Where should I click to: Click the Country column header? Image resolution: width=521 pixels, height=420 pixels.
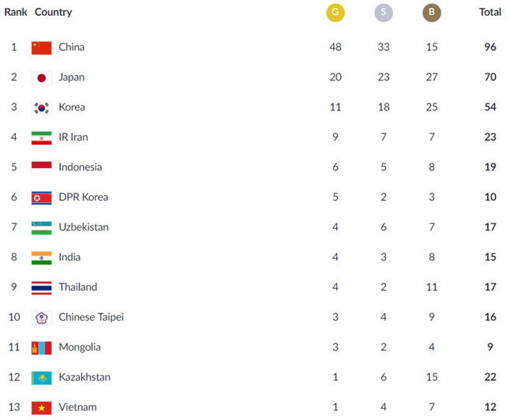(x=53, y=13)
